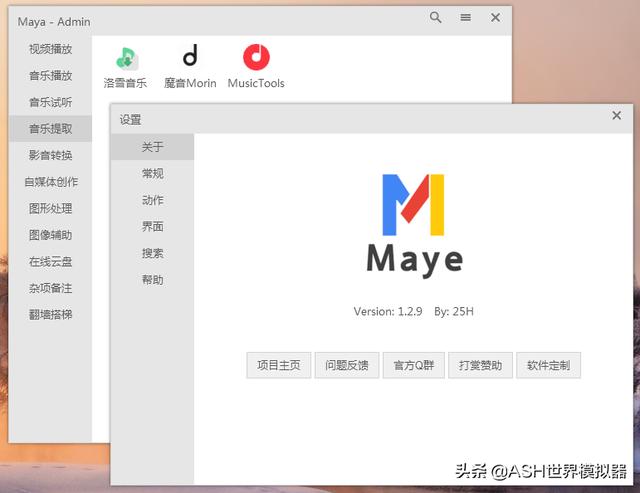Screen dimensions: 640x493
Task: Open the 帮助 settings page
Action: point(152,280)
